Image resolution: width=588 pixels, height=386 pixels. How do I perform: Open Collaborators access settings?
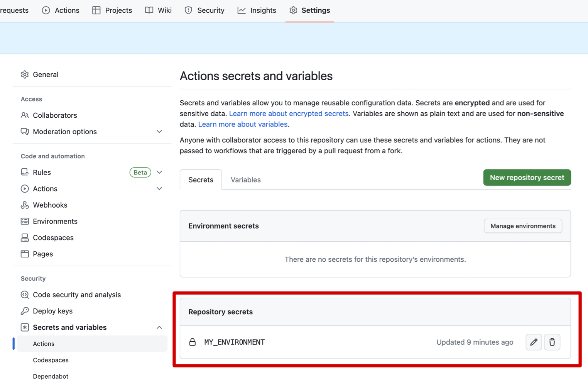coord(55,115)
